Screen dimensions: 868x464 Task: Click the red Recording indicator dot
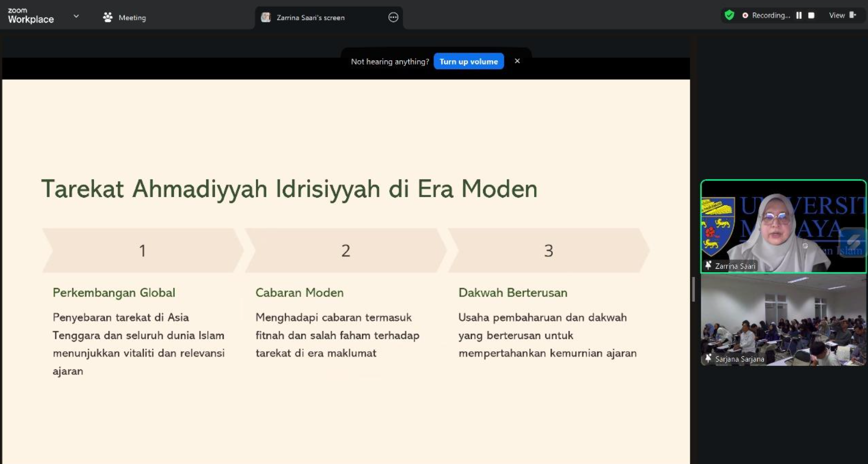coord(745,15)
